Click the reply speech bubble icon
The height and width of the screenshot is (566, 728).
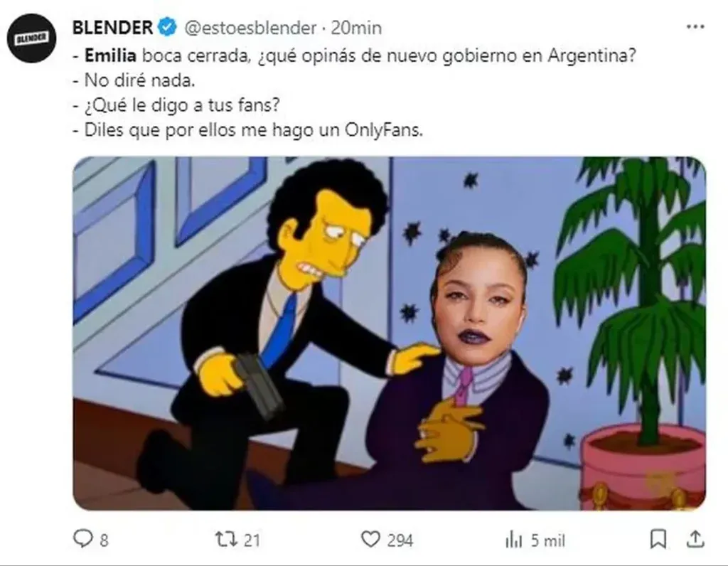coord(83,539)
